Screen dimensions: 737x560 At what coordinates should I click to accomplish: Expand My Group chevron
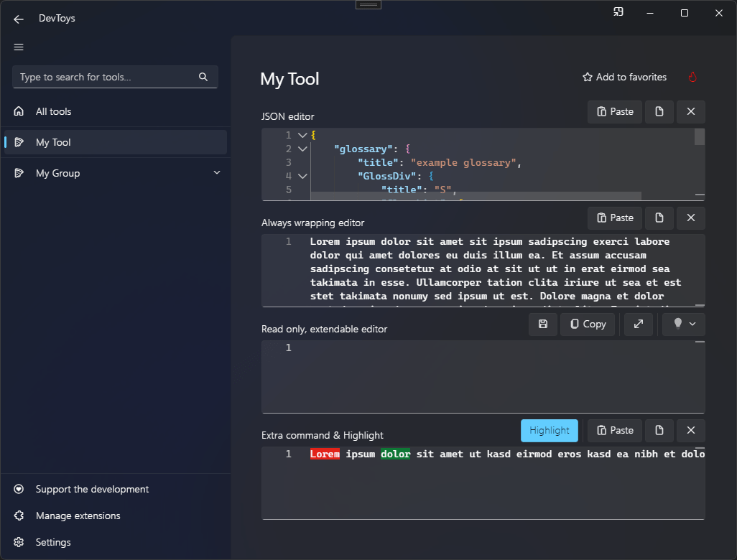point(217,172)
